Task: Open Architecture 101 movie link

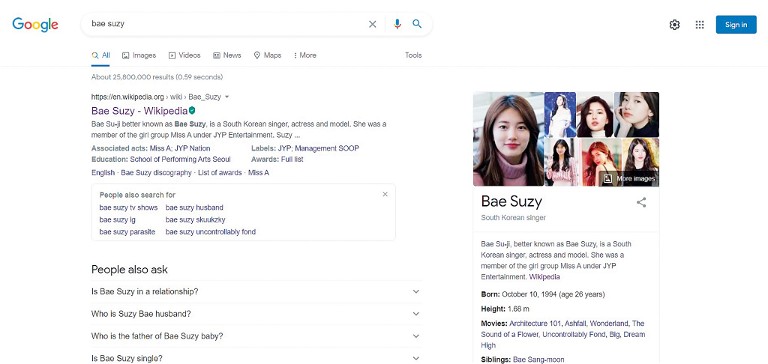Action: coord(535,324)
